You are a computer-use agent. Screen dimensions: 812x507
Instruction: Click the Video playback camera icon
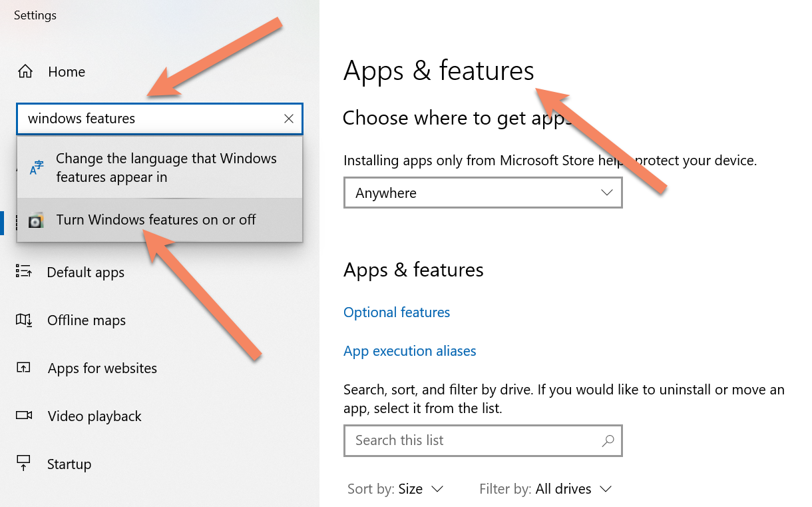click(24, 416)
